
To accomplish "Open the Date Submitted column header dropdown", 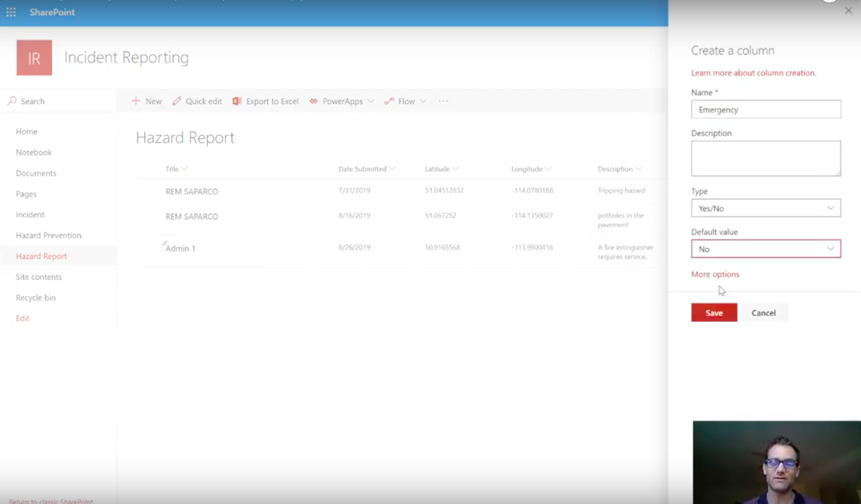I will [x=392, y=169].
